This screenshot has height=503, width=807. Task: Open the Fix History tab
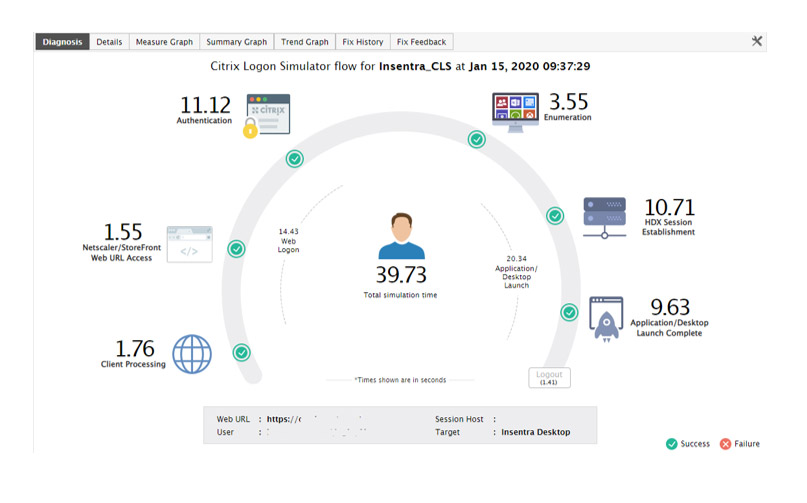pyautogui.click(x=363, y=42)
